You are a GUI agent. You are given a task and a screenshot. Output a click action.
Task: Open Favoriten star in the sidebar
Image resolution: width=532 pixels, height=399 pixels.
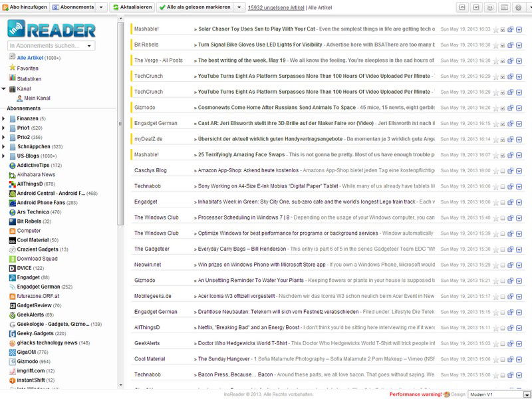coord(13,68)
